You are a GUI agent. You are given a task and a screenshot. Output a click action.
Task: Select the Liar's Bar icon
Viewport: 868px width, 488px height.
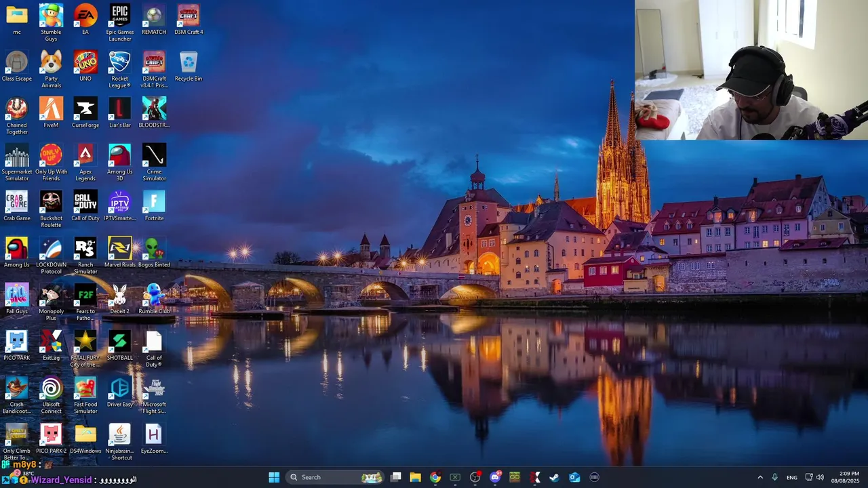[x=120, y=113]
